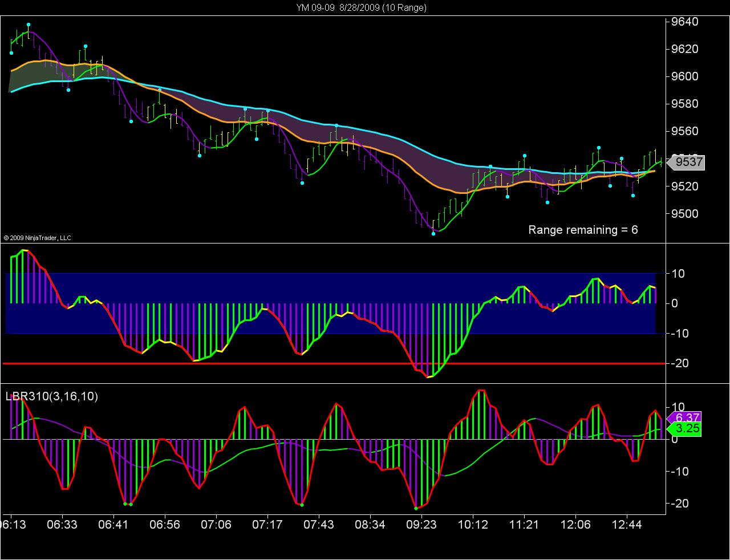Click the -10 label of the middle oscillator panel
Viewport: 730px width, 560px height.
coord(680,333)
